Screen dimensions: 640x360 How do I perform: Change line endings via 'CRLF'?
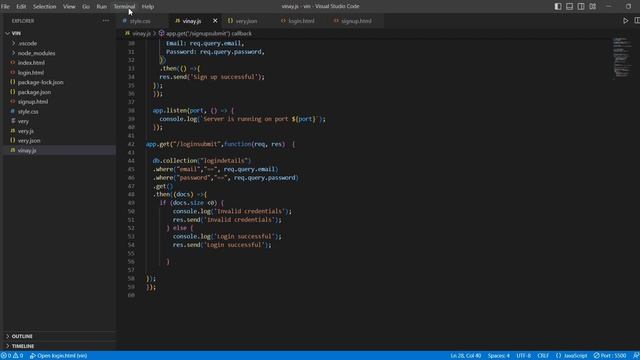point(543,356)
